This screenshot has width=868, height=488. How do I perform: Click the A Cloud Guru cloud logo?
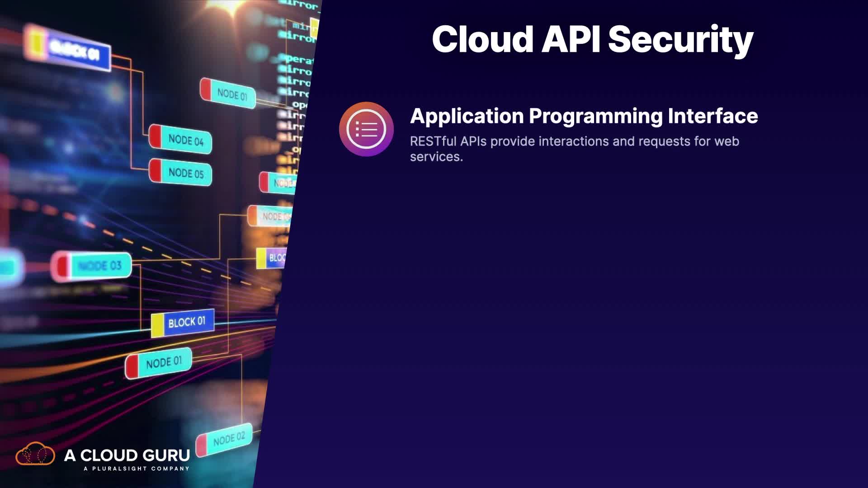click(35, 454)
